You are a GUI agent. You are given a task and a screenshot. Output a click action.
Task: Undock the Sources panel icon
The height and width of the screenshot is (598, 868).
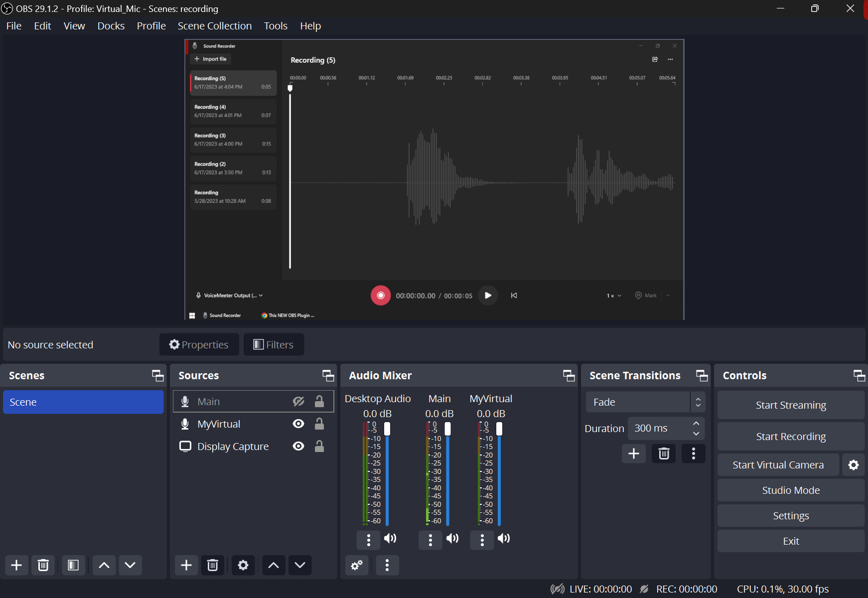point(328,376)
